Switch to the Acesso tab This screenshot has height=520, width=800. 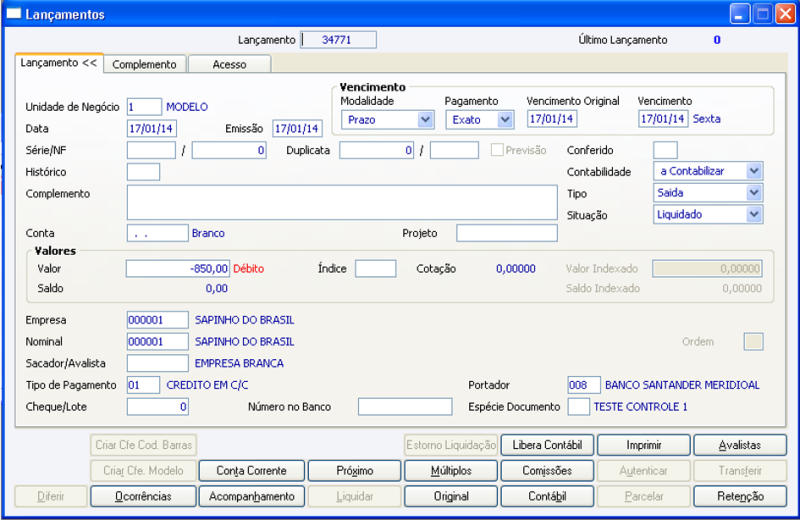pos(229,64)
